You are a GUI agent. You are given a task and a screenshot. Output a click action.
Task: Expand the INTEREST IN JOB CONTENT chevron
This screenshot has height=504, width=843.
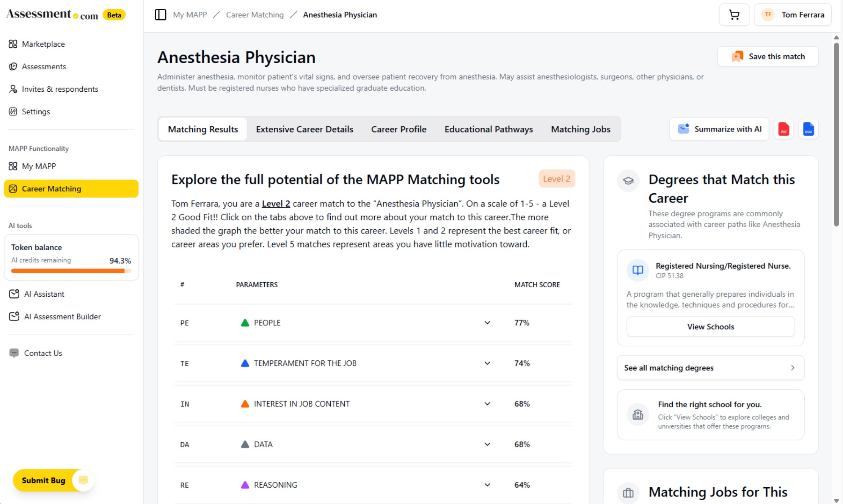coord(487,404)
